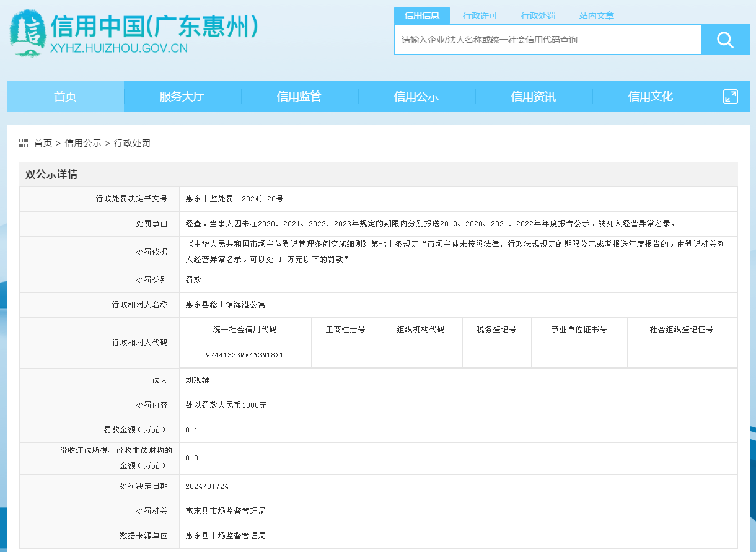
Task: Select the 信用信息 search tab
Action: coord(422,15)
